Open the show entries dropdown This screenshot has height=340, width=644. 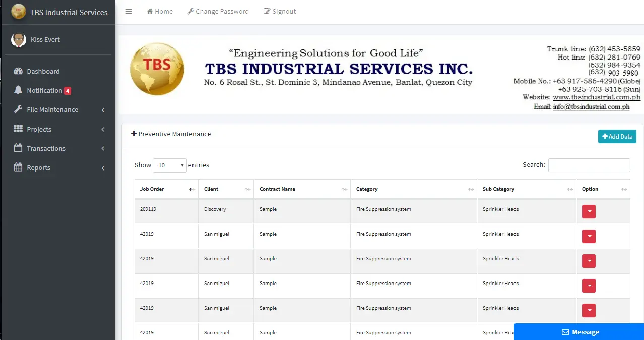[x=170, y=165]
